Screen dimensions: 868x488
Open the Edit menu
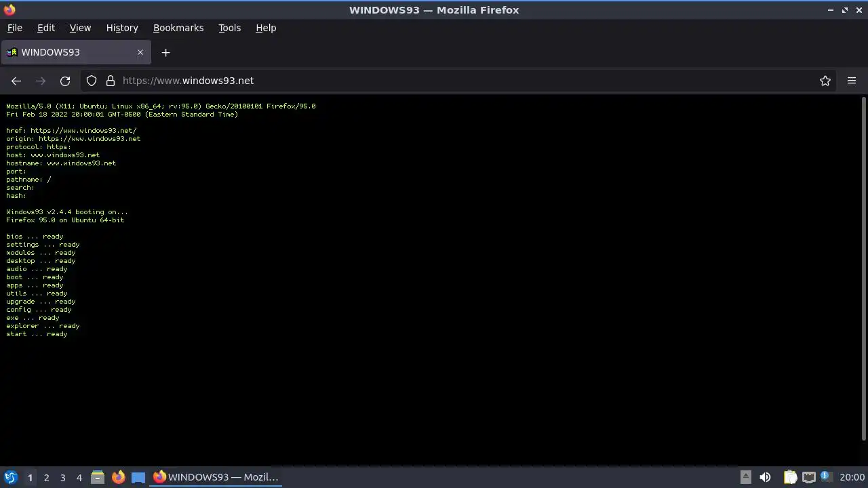(46, 28)
